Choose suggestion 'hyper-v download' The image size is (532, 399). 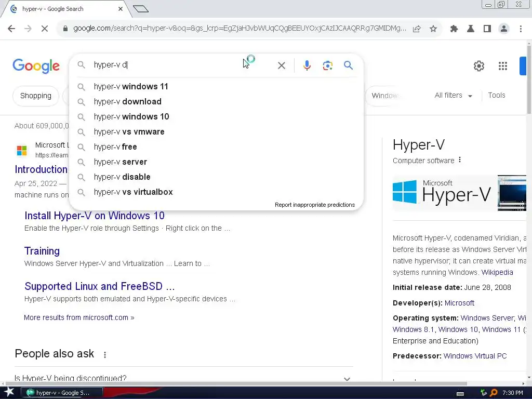[216, 101]
